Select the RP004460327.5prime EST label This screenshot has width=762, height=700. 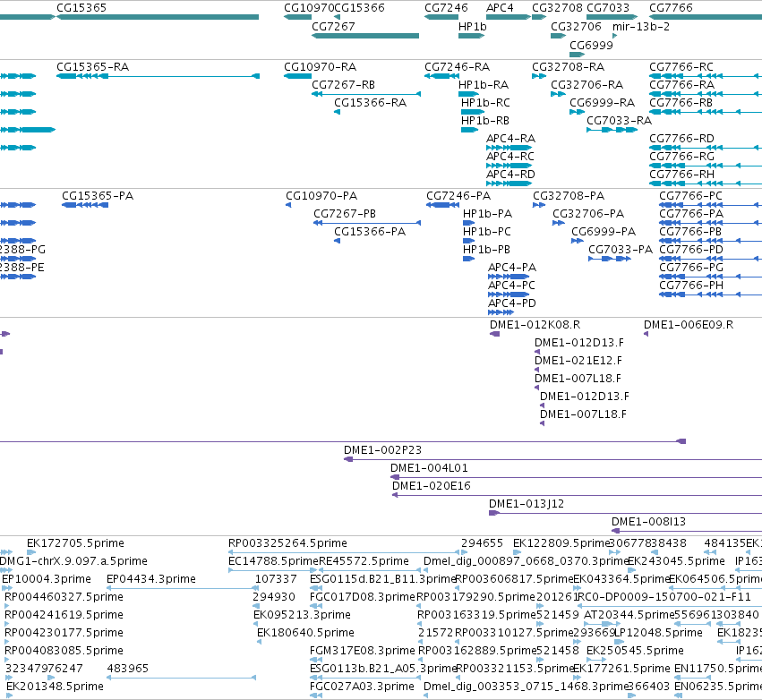coord(64,597)
